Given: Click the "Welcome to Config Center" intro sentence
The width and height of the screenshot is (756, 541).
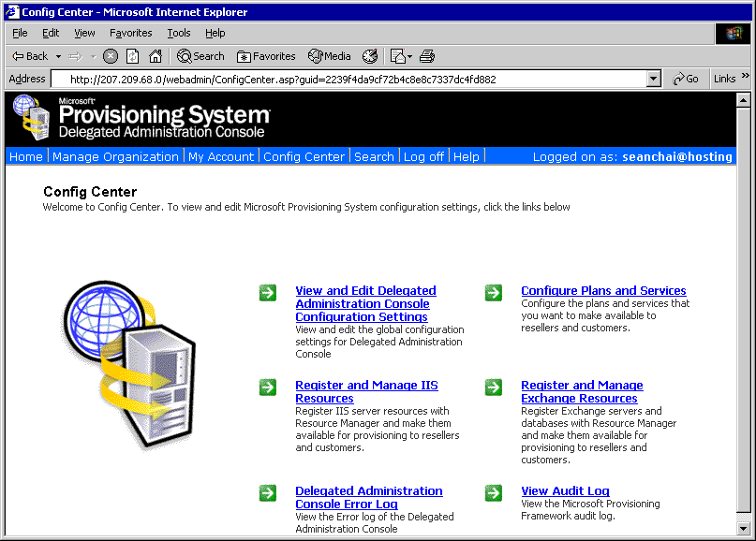Looking at the screenshot, I should [x=306, y=207].
